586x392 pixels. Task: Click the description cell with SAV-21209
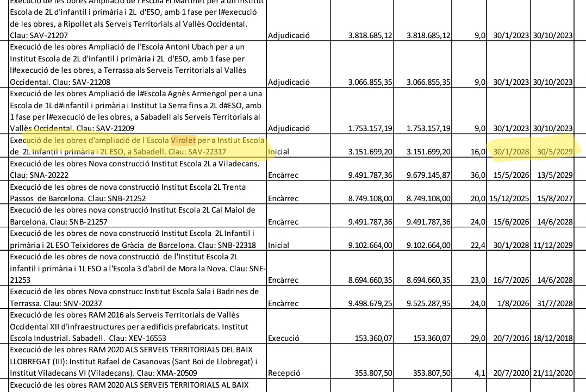(x=138, y=110)
